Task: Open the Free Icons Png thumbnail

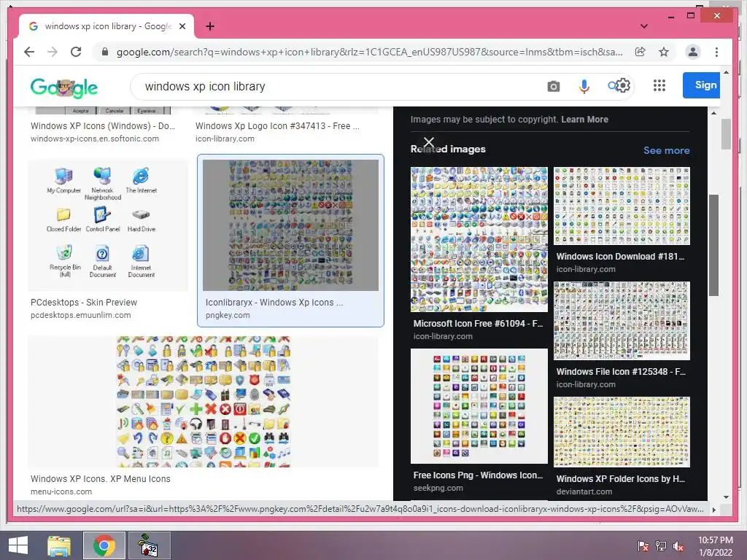Action: (x=479, y=405)
